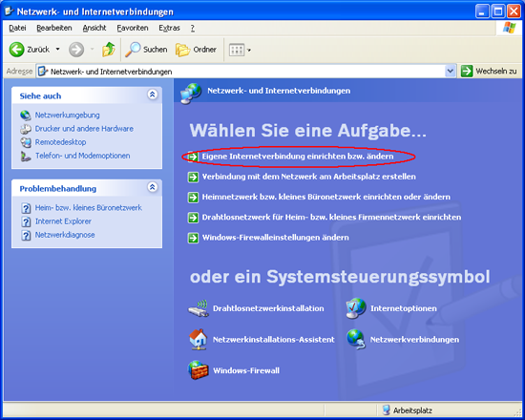
Task: Open Zurück history dropdown arrow
Action: (57, 50)
